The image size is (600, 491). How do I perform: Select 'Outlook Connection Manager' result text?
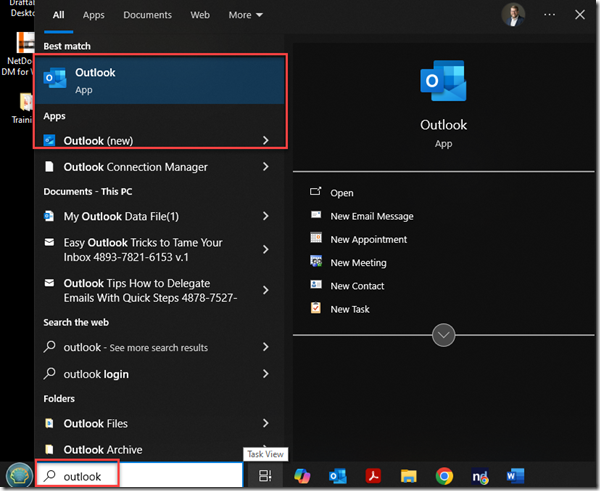(135, 167)
